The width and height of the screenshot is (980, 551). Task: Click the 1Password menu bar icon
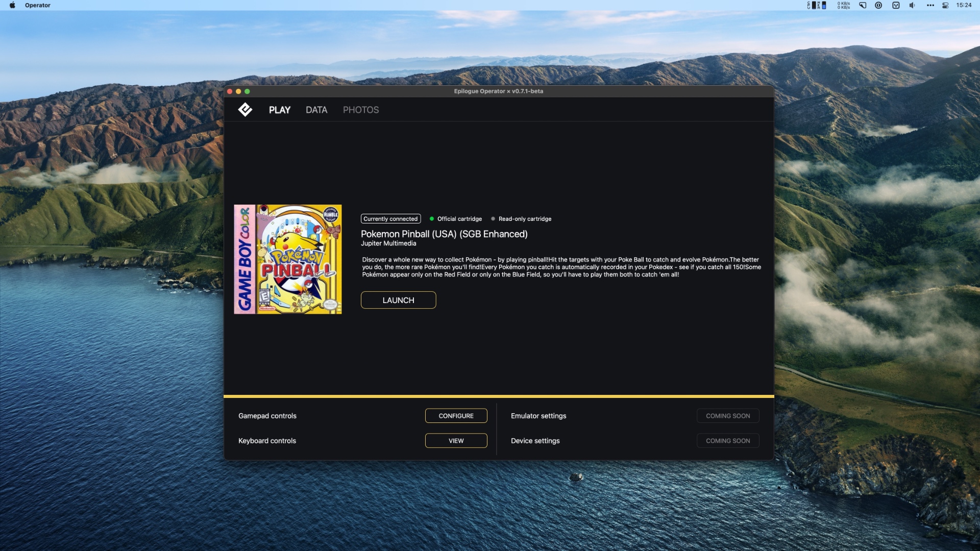(878, 5)
